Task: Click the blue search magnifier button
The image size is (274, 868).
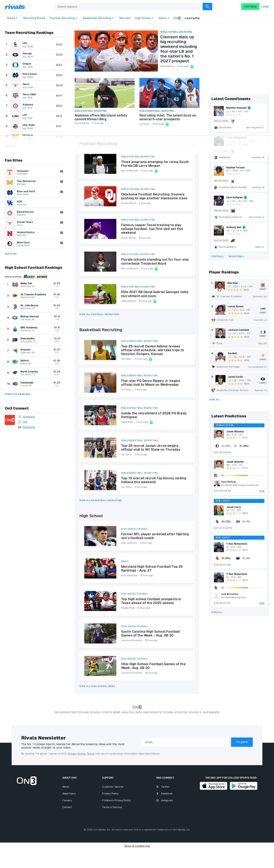Action: [x=207, y=6]
